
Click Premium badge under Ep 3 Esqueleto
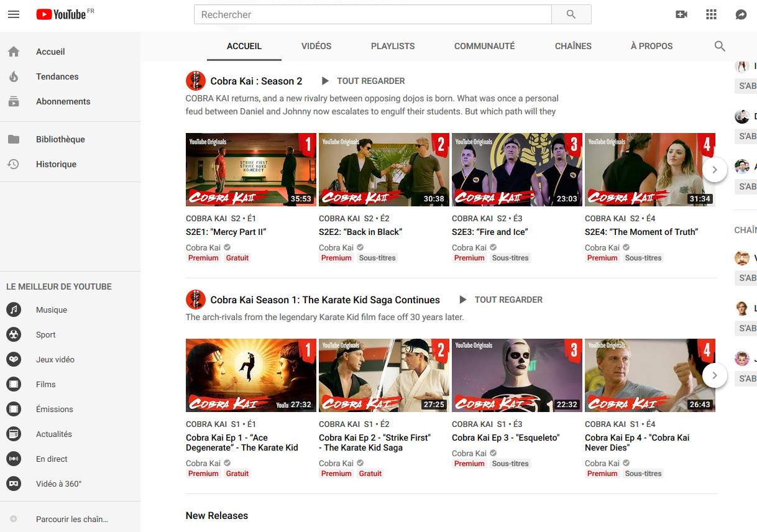pos(469,464)
